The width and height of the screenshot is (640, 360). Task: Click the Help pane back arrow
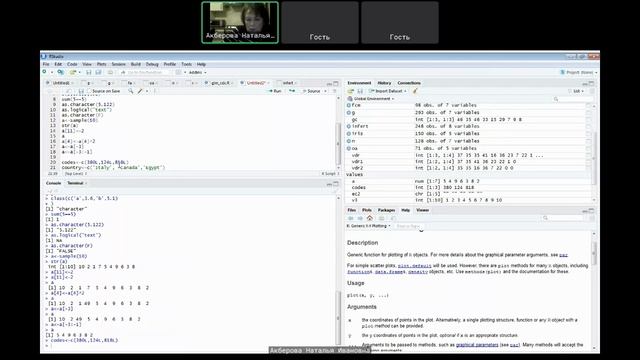[x=351, y=218]
